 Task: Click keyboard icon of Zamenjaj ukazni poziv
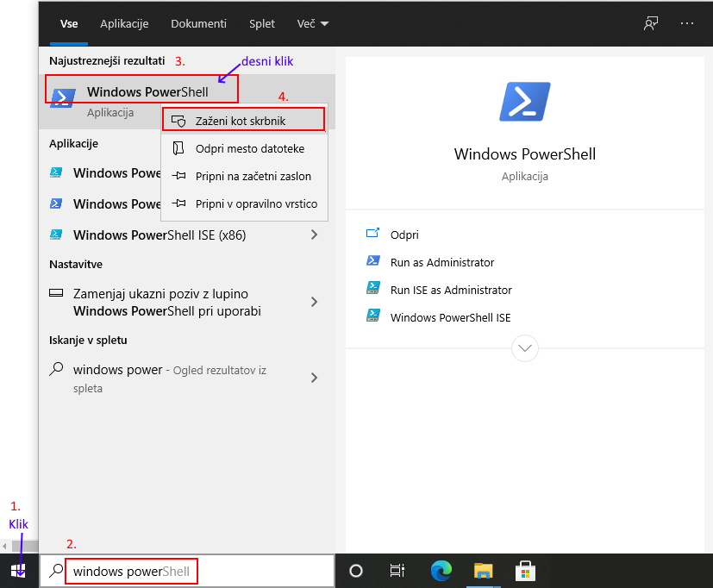coord(56,293)
